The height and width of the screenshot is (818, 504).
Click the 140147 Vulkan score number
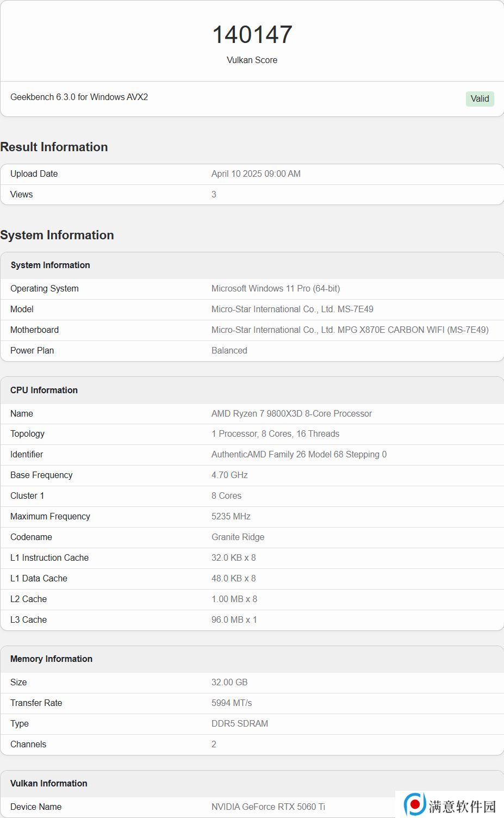(252, 35)
